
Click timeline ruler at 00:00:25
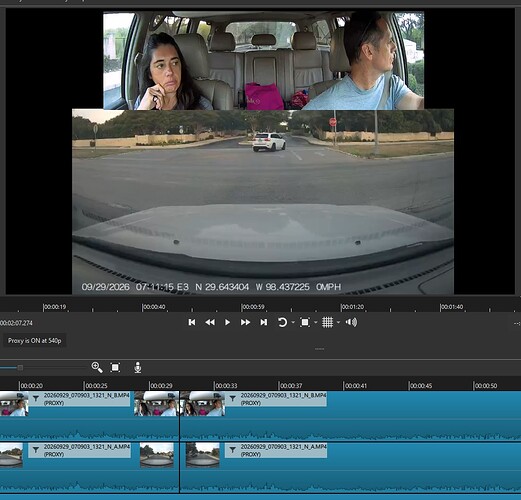point(96,386)
